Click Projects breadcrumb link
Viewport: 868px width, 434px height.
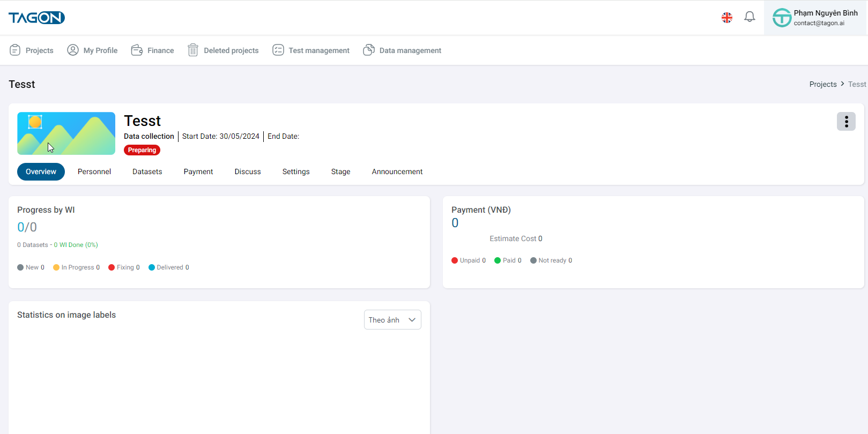pos(822,84)
